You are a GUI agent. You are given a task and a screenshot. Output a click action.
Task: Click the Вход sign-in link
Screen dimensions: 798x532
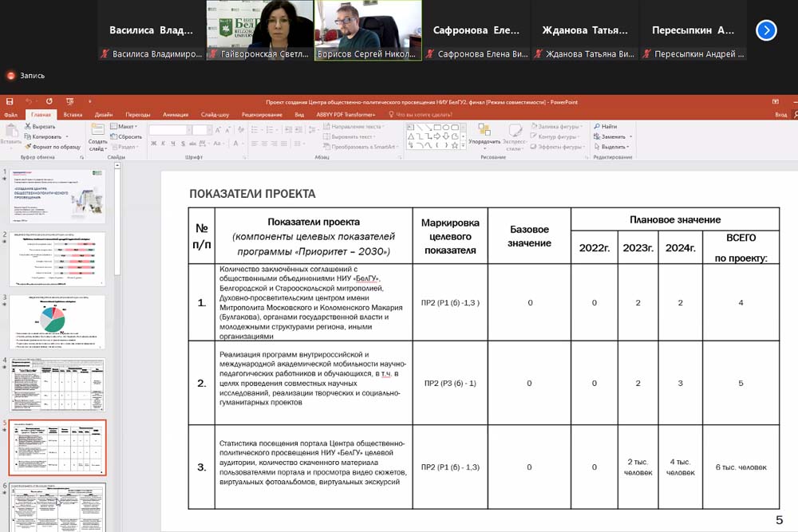pos(780,114)
